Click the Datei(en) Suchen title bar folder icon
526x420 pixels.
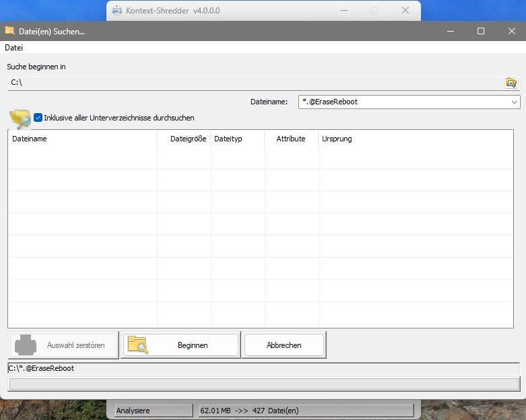(9, 31)
